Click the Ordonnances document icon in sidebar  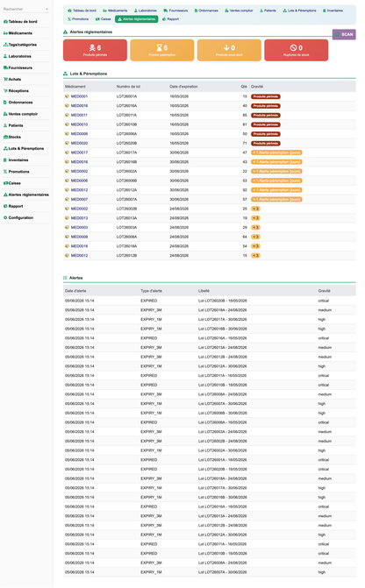pyautogui.click(x=5, y=103)
